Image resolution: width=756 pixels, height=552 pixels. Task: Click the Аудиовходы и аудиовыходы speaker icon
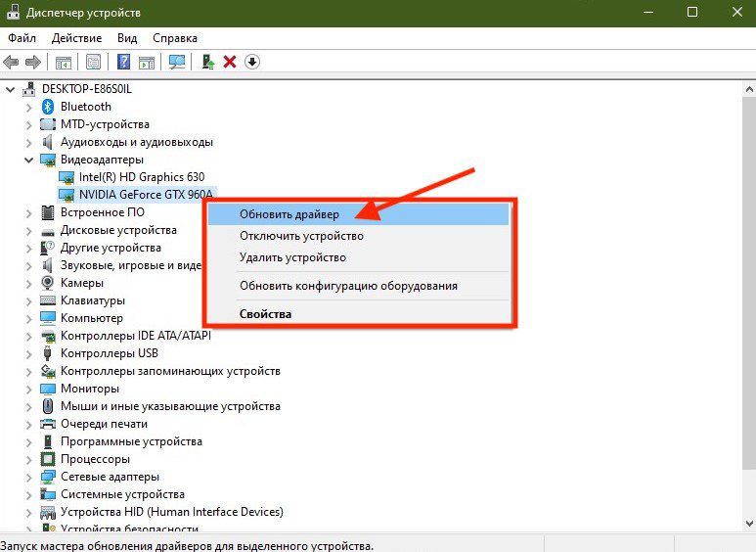point(47,142)
